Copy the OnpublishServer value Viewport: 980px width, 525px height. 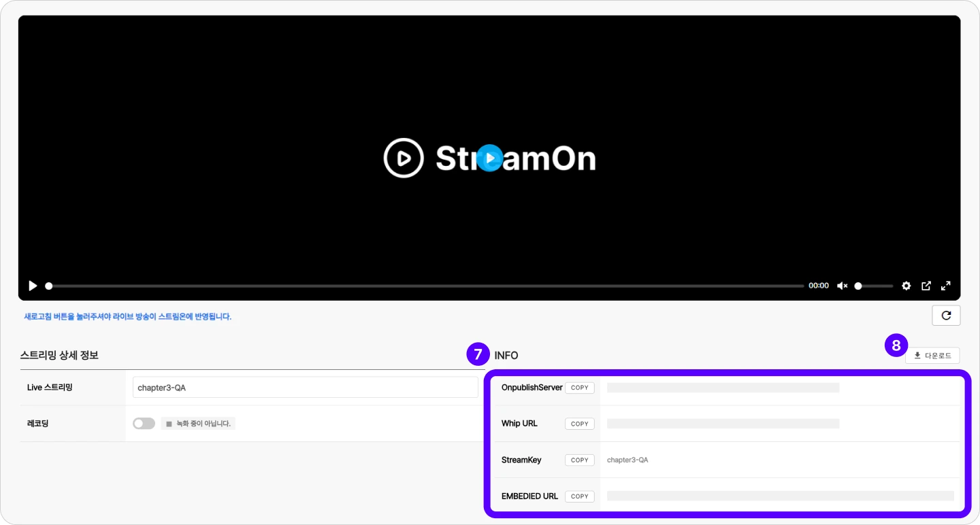click(x=580, y=388)
